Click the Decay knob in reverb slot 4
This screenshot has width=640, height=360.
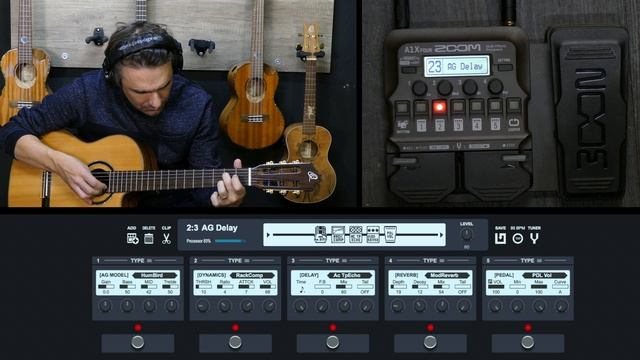(x=420, y=306)
